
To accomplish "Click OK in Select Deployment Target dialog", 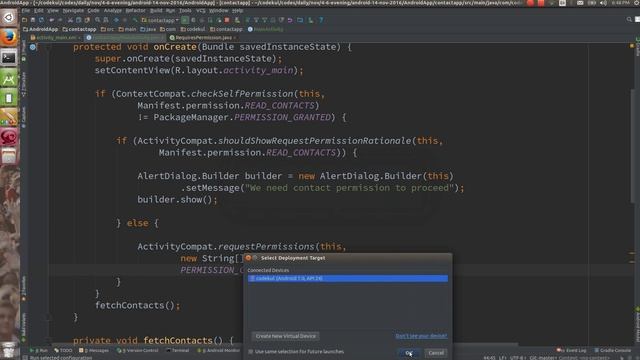I will [x=409, y=353].
